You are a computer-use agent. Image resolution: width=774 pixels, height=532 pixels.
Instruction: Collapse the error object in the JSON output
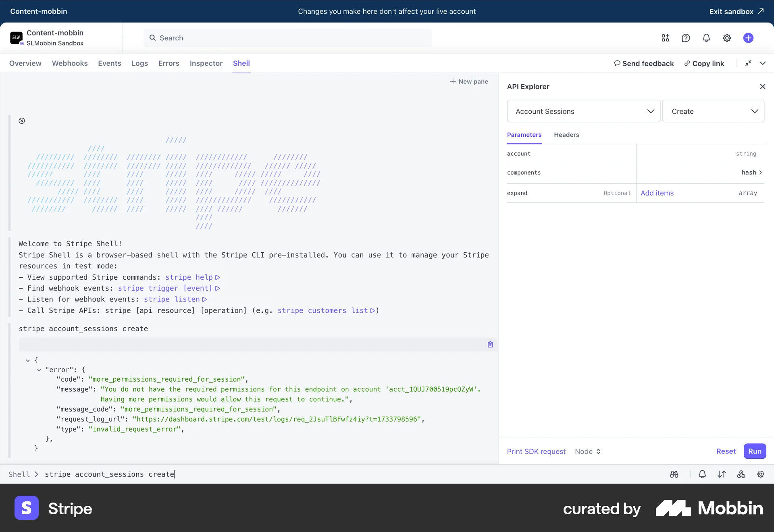coord(39,370)
